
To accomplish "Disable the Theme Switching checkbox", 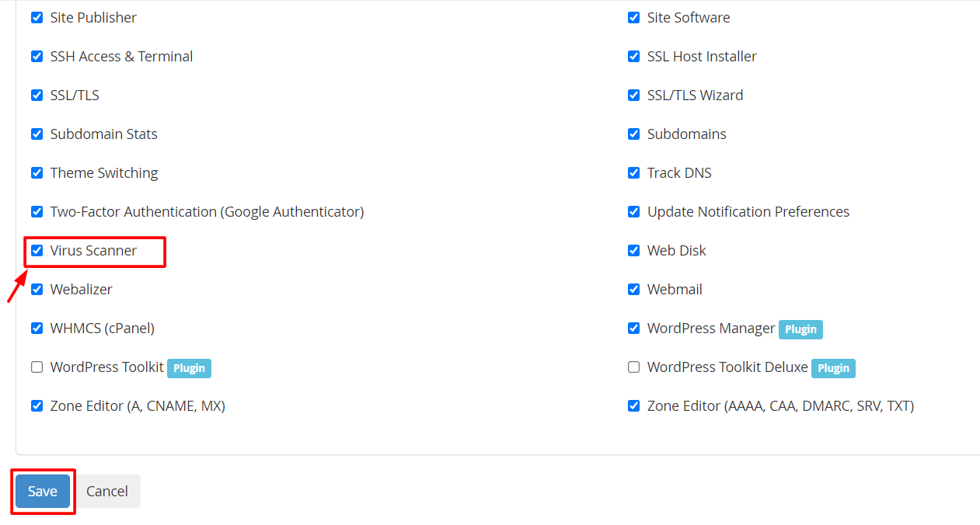I will tap(37, 173).
